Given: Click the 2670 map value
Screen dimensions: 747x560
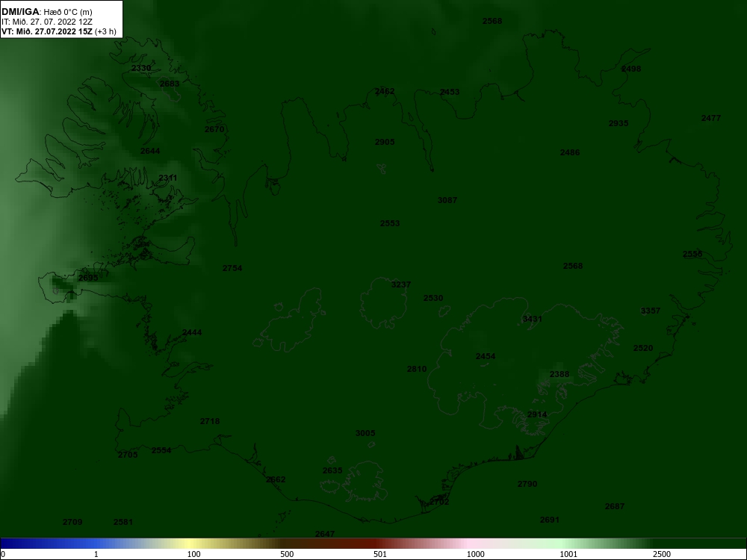Looking at the screenshot, I should (x=214, y=129).
